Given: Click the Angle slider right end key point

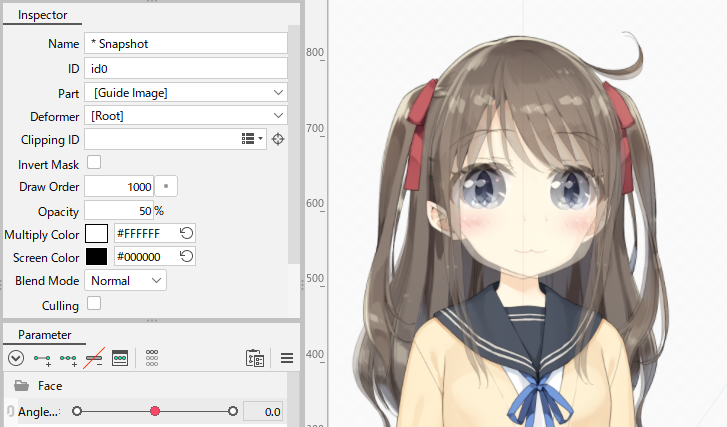Looking at the screenshot, I should [233, 411].
